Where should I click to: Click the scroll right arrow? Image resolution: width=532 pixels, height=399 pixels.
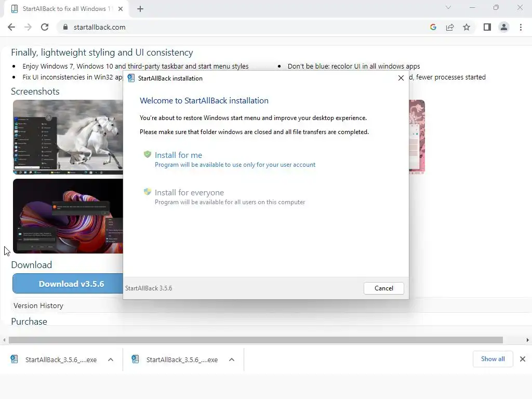[528, 340]
